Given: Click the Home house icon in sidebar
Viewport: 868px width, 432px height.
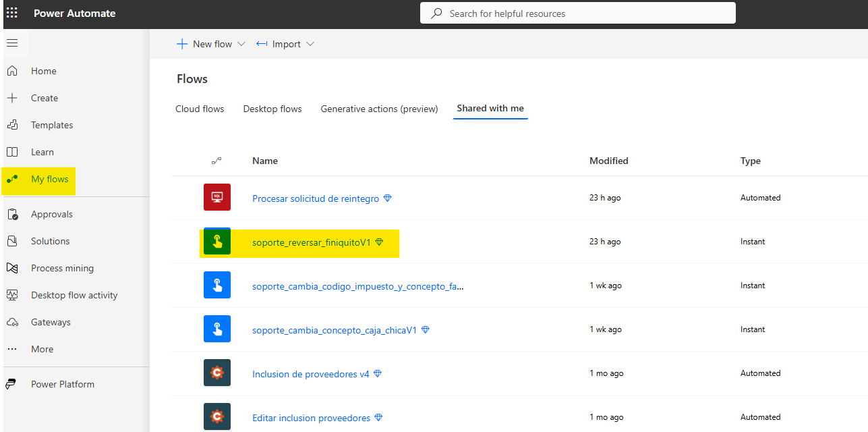Looking at the screenshot, I should (x=12, y=71).
